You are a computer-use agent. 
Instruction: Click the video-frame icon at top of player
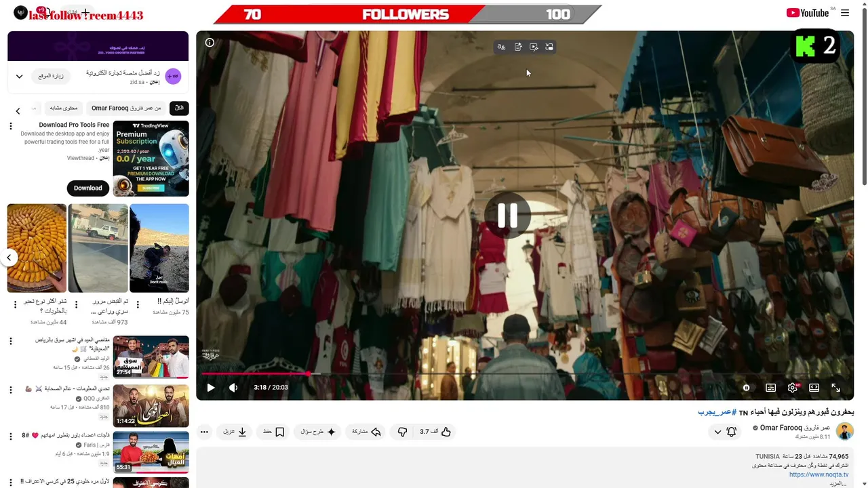(x=534, y=47)
